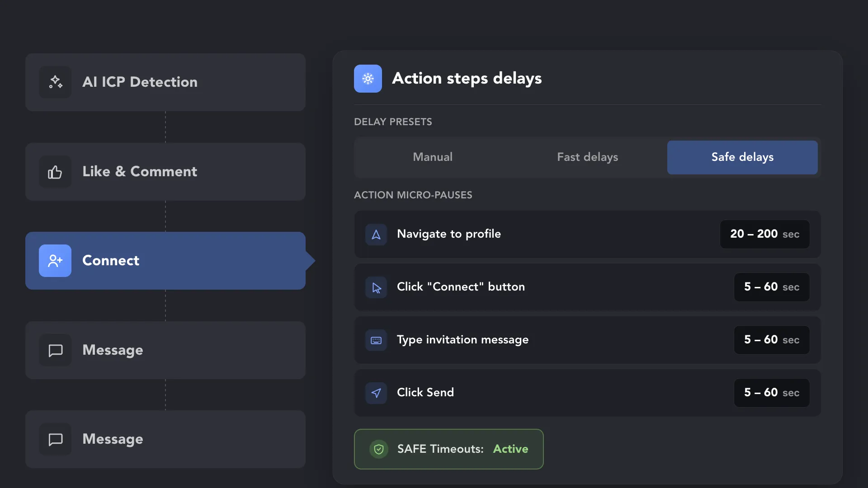Click the cursor icon beside Click "Connect" button
The height and width of the screenshot is (488, 868).
pos(376,287)
